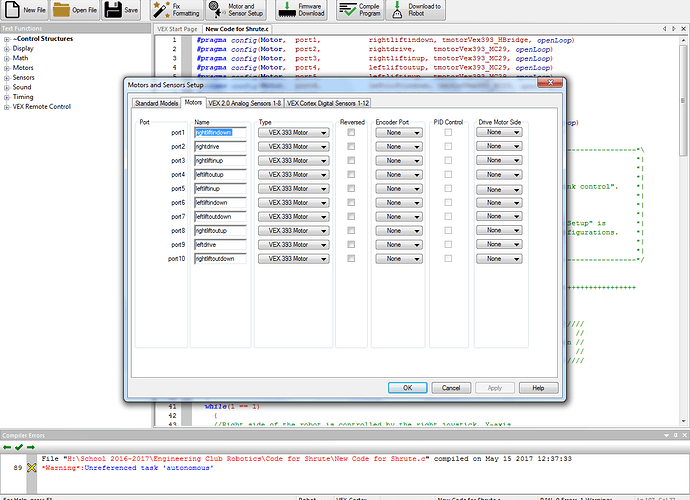This screenshot has width=690, height=500.
Task: Open the VEX Start Page tab
Action: 177,29
